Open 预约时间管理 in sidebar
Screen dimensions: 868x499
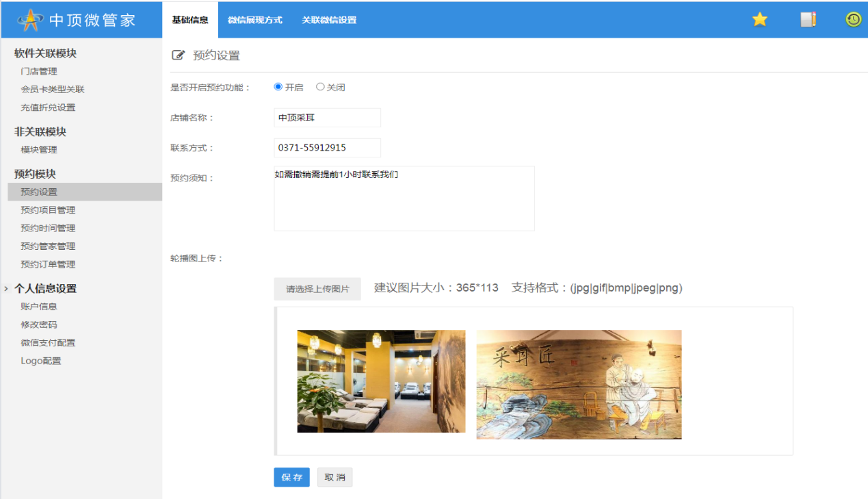[x=48, y=228]
